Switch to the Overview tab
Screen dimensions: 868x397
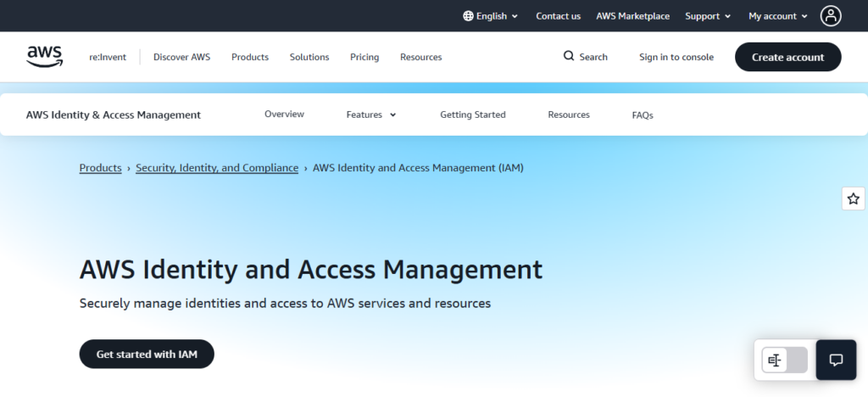tap(284, 114)
